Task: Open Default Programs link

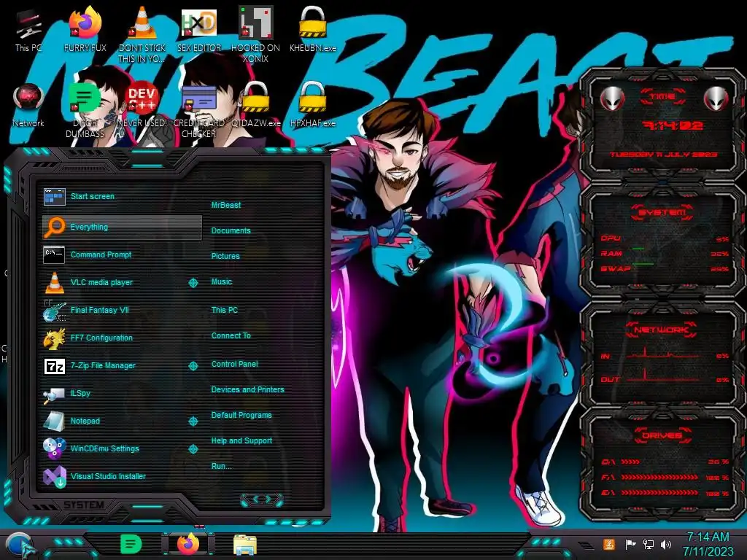Action: (x=241, y=415)
